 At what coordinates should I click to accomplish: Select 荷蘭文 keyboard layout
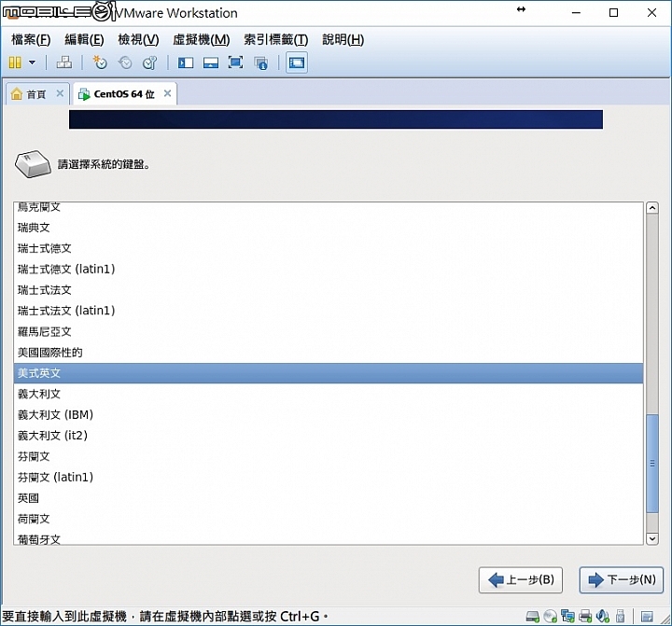(329, 519)
